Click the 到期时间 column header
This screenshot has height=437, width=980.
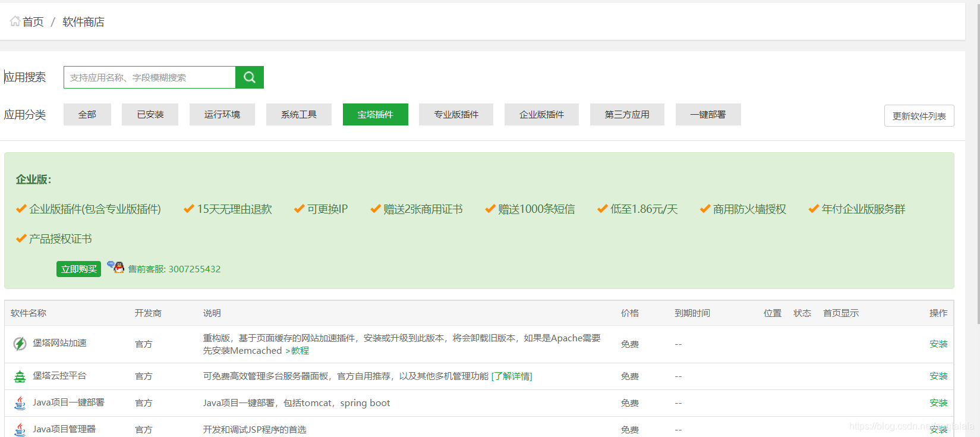click(692, 313)
